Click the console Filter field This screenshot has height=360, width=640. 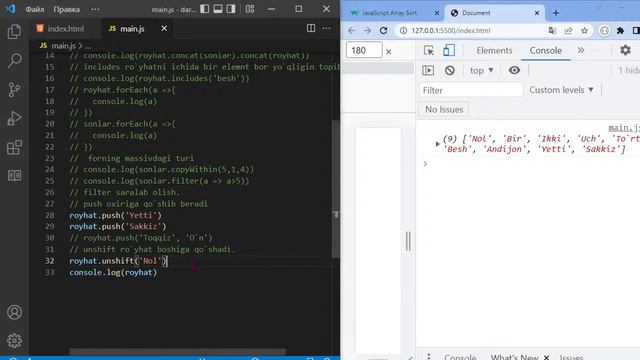click(471, 90)
